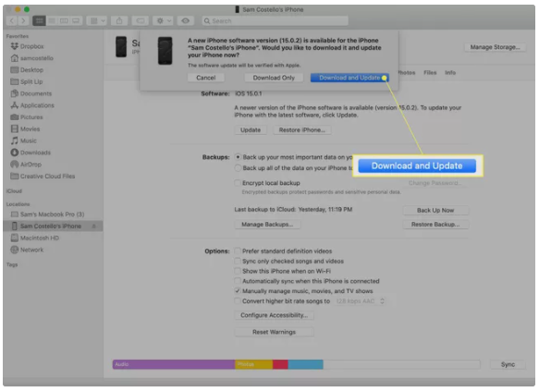Go forward with the toolbar forward arrow
The image size is (539, 392).
tap(23, 21)
